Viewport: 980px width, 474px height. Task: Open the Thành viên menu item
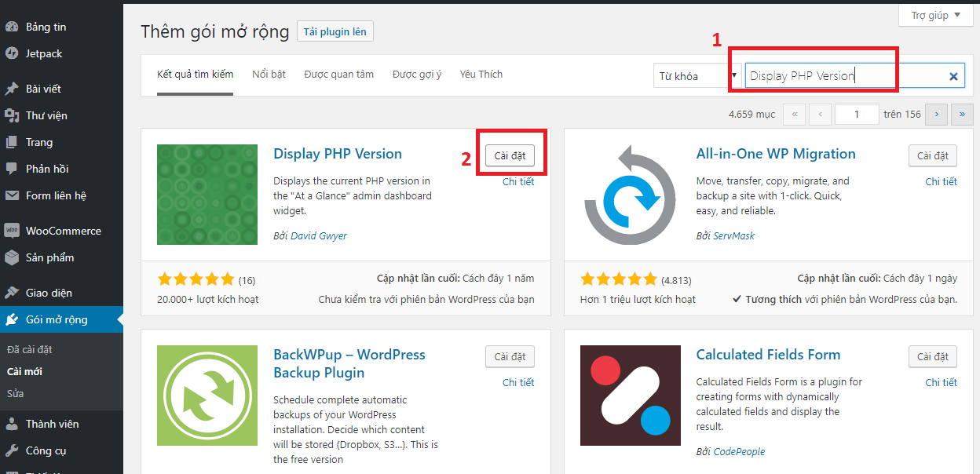(x=61, y=424)
